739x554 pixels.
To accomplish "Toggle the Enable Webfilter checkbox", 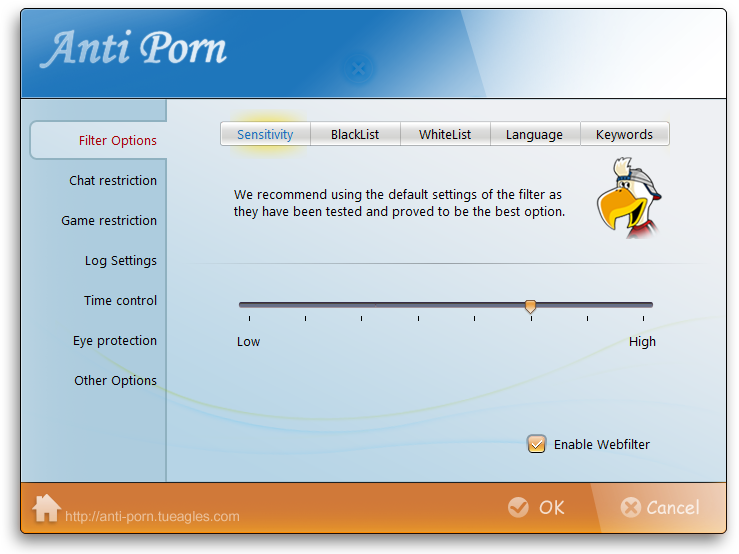I will [536, 444].
